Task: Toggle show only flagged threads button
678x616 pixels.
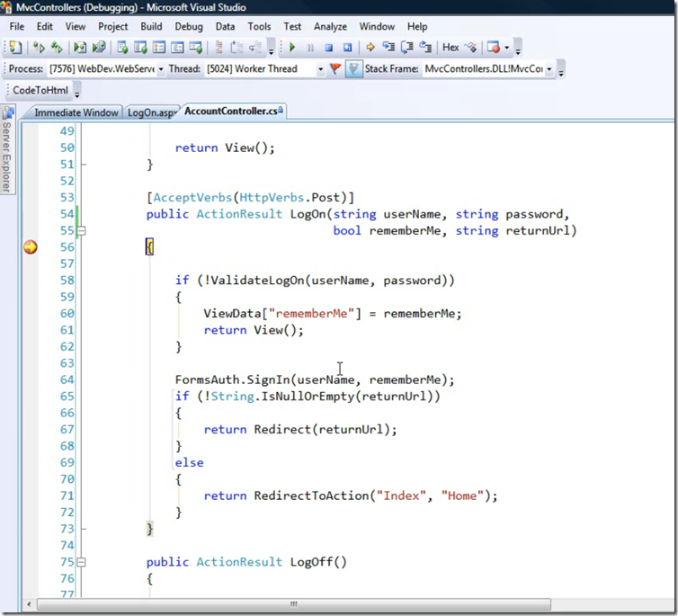Action: (353, 68)
